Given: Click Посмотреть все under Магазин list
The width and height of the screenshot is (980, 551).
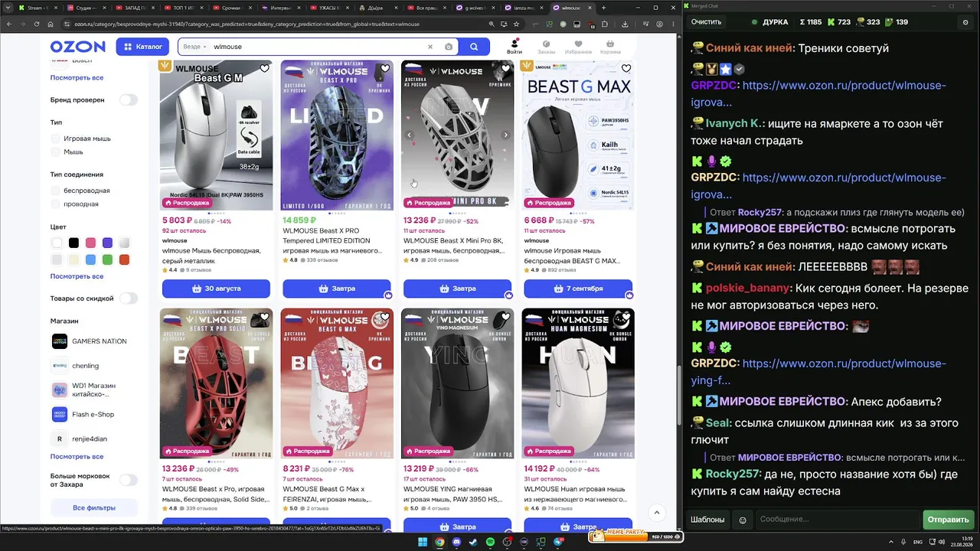Looking at the screenshot, I should pyautogui.click(x=77, y=457).
